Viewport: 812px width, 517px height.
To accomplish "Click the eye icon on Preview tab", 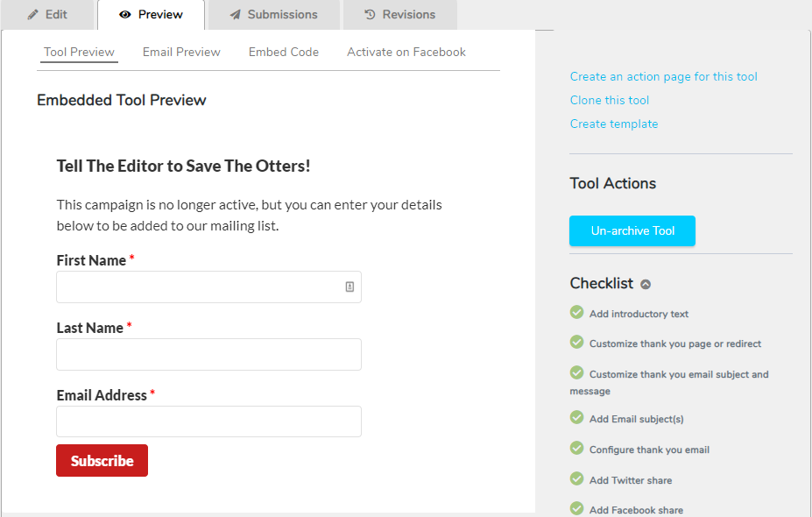I will click(x=124, y=15).
